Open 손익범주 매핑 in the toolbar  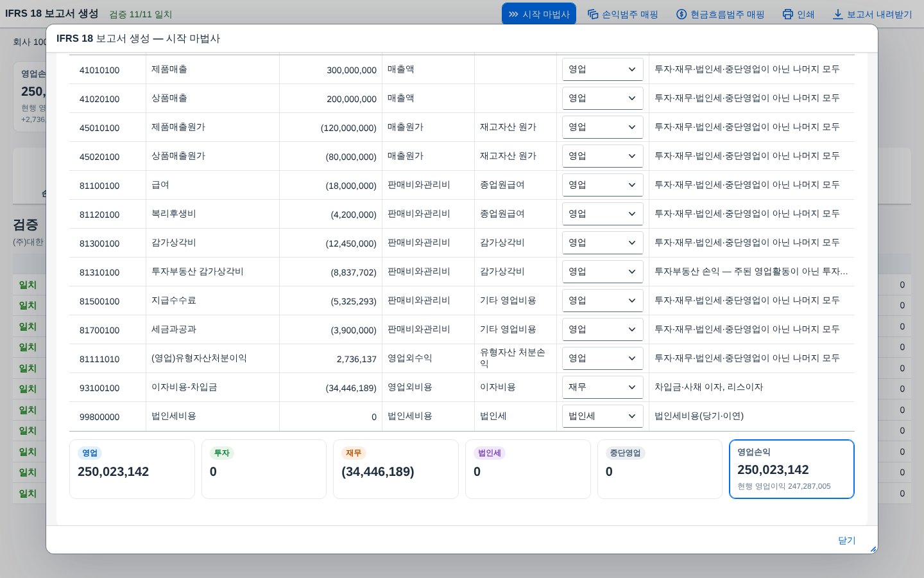(623, 14)
